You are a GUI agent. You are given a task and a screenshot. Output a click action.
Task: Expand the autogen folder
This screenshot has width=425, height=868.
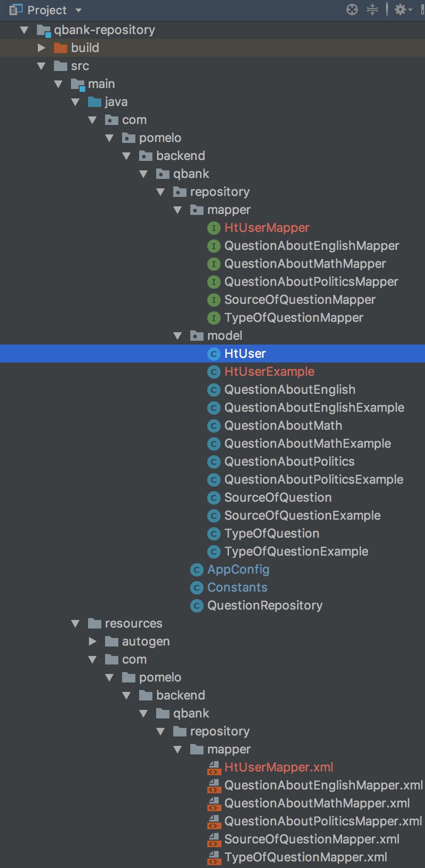[93, 642]
